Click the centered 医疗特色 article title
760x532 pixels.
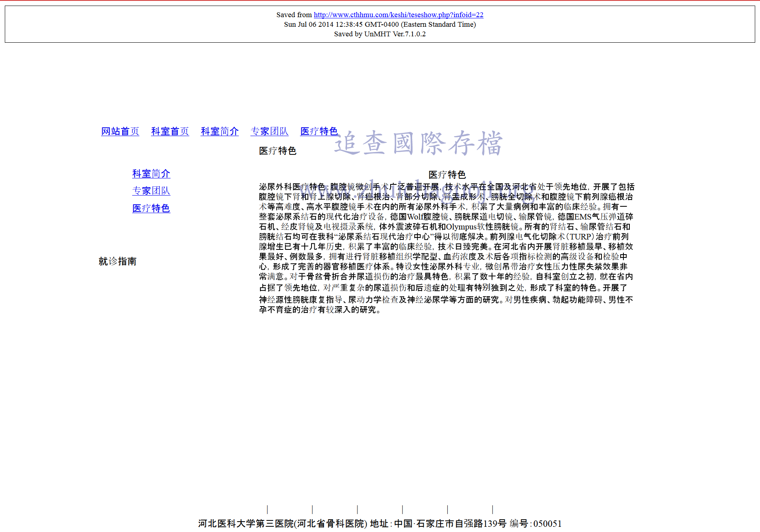[447, 175]
